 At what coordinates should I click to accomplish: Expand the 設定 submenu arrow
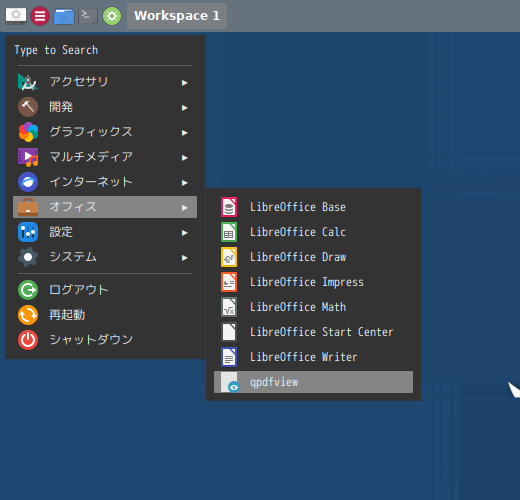point(184,233)
